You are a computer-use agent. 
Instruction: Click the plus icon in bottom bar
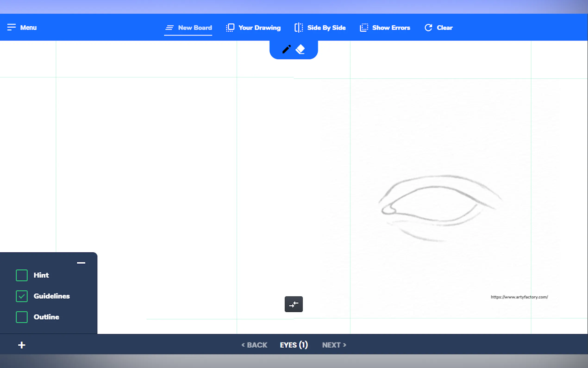click(x=22, y=345)
